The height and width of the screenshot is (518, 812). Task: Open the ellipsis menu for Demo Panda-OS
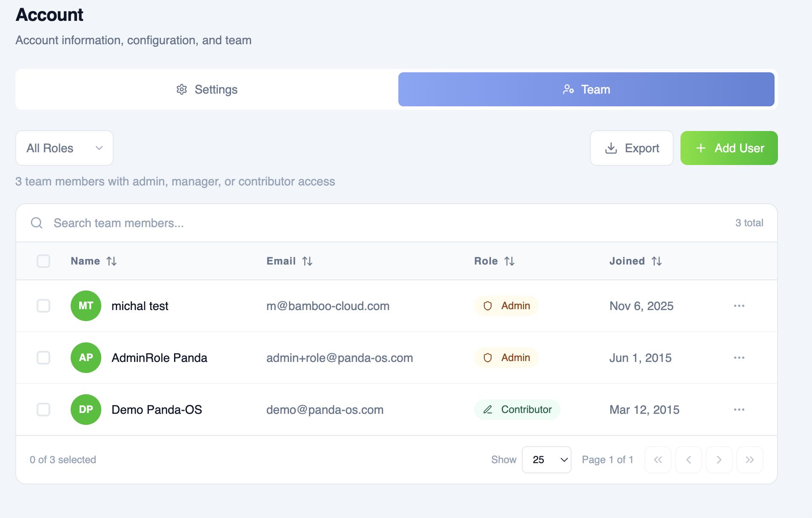(x=739, y=410)
